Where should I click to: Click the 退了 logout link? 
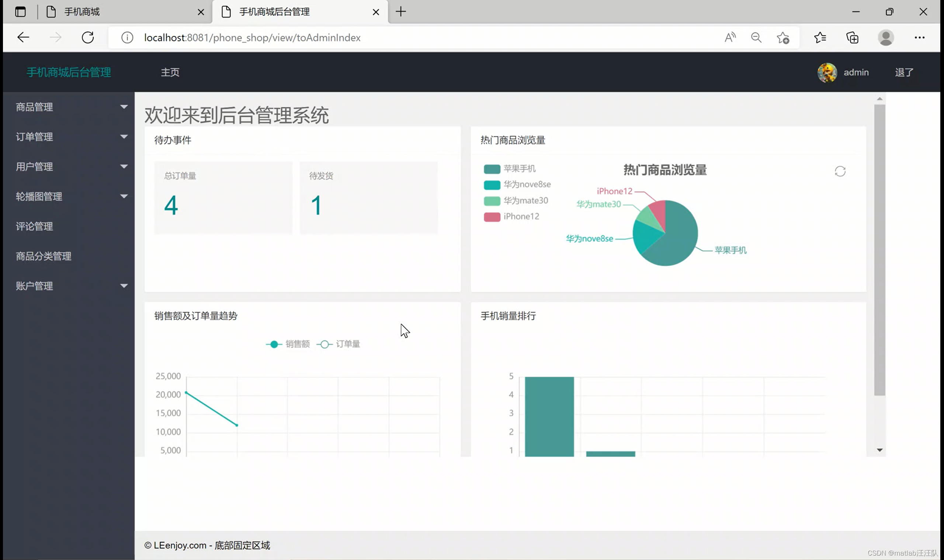point(903,73)
